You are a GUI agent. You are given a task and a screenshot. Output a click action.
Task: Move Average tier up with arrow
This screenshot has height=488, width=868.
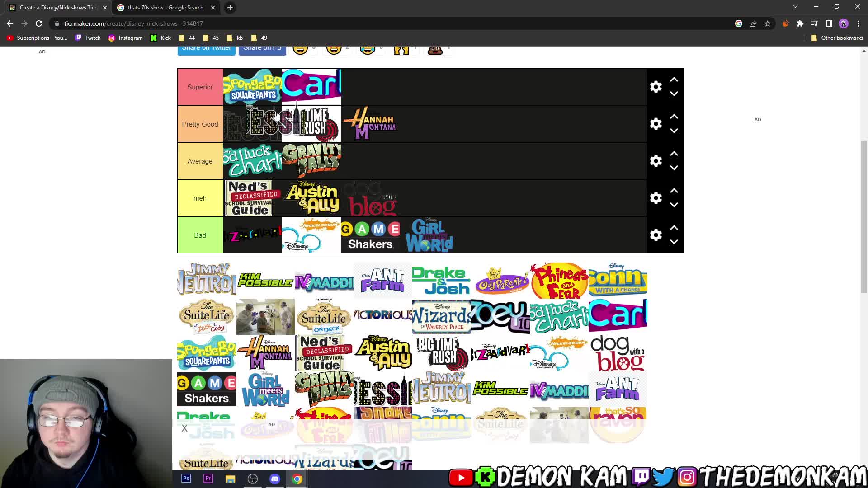(674, 154)
